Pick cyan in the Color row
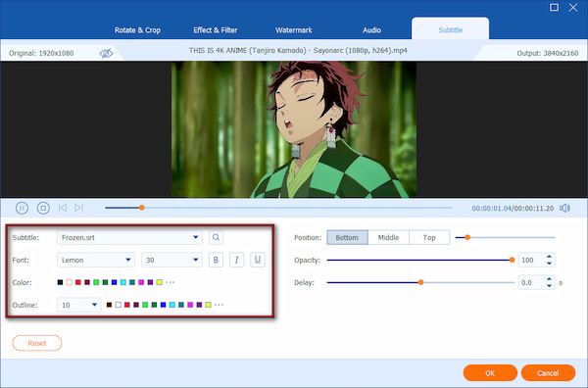 (x=123, y=282)
